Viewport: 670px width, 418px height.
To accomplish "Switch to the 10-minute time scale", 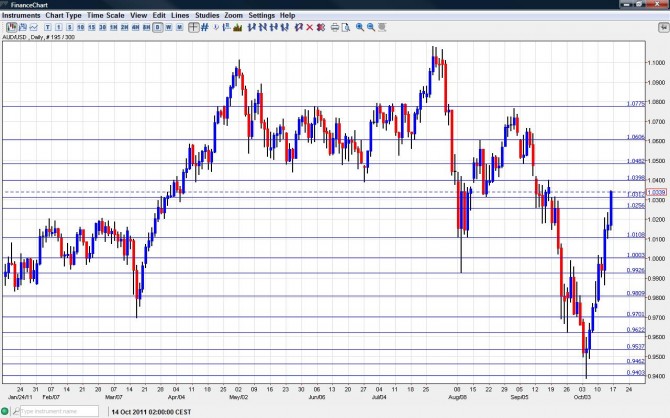I will click(81, 27).
